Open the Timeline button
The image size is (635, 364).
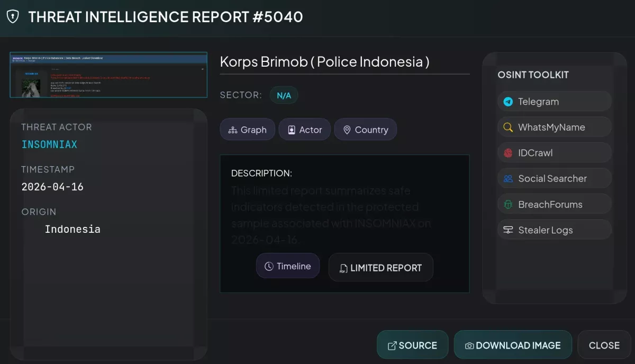pyautogui.click(x=288, y=266)
